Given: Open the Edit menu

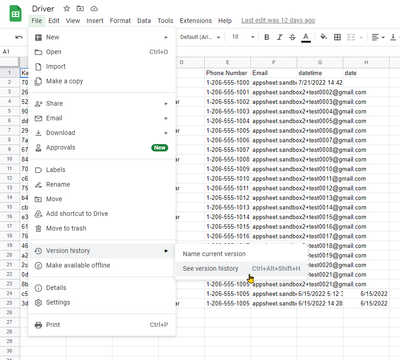Looking at the screenshot, I should coord(54,20).
